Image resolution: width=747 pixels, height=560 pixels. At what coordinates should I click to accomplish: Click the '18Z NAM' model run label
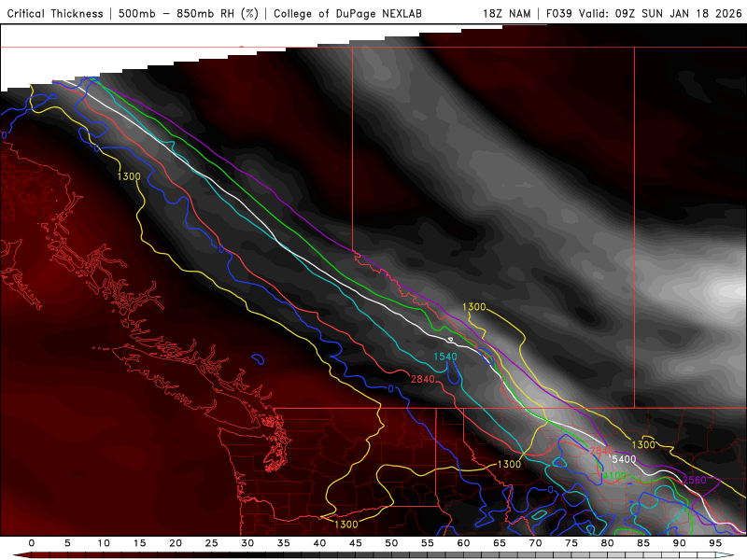point(507,14)
